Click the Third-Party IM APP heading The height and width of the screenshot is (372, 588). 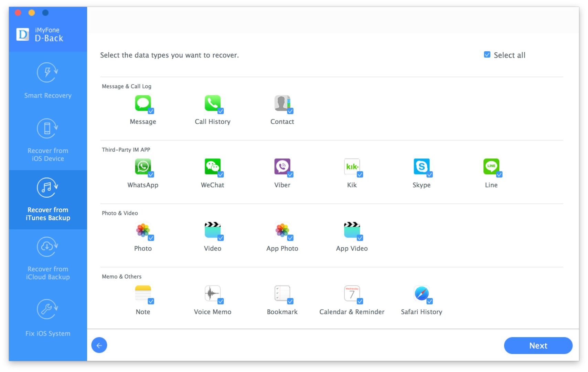pyautogui.click(x=126, y=149)
